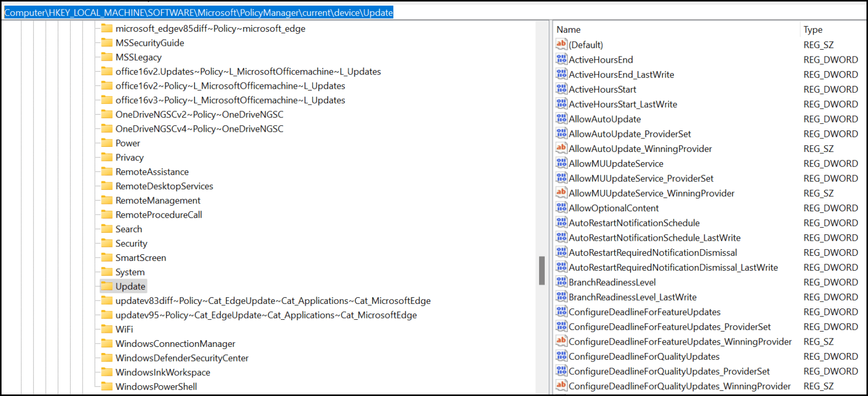
Task: Click the folder icon beside the Security key
Action: coord(106,243)
